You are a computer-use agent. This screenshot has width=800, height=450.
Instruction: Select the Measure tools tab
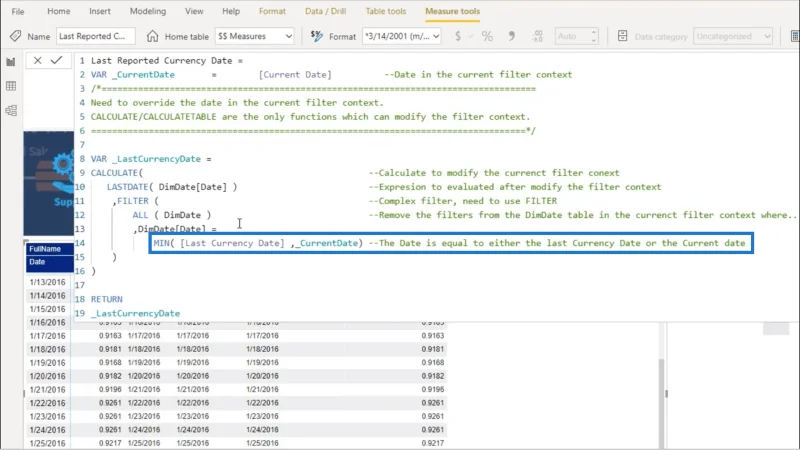(452, 11)
